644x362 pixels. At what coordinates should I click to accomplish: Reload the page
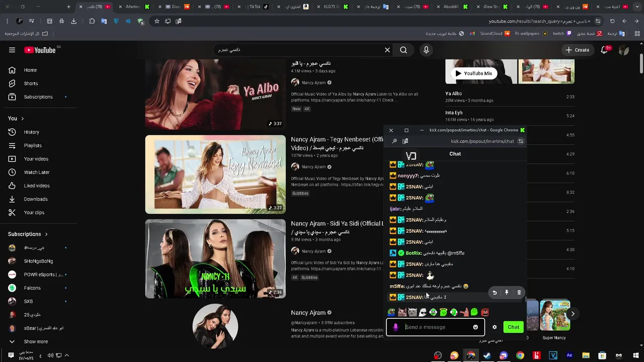coord(612,21)
